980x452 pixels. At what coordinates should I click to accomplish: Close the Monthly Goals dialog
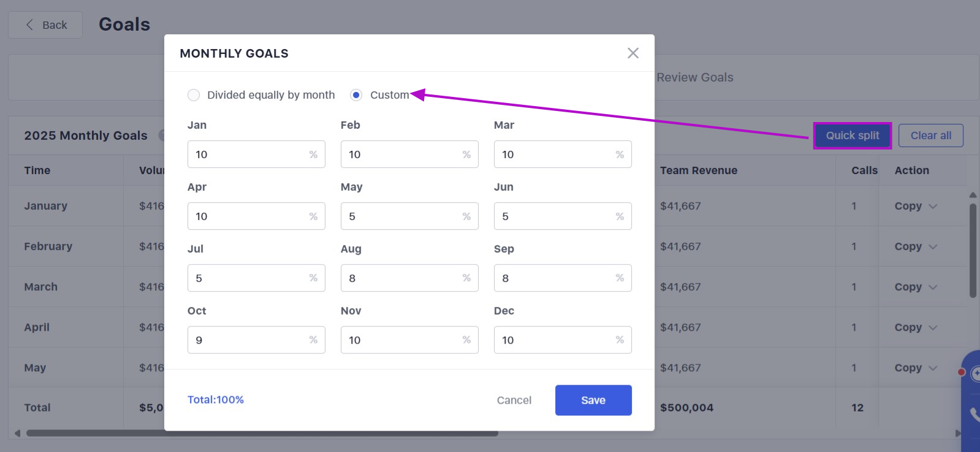[633, 53]
